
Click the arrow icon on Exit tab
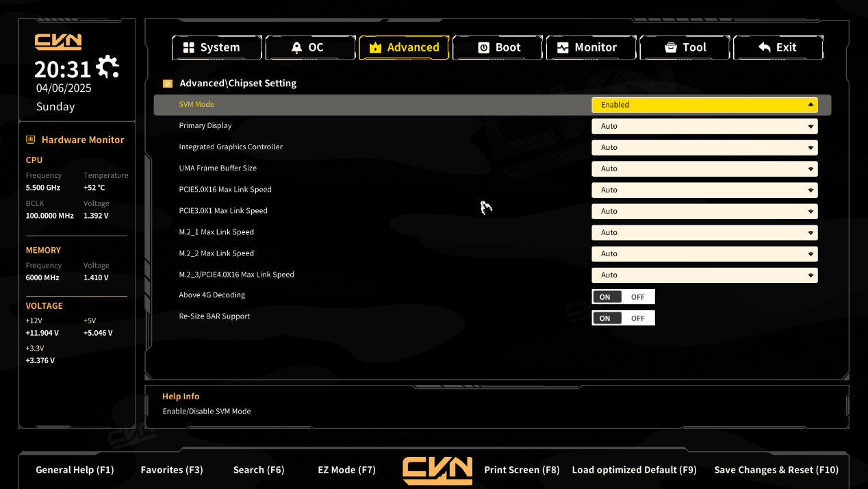[765, 48]
